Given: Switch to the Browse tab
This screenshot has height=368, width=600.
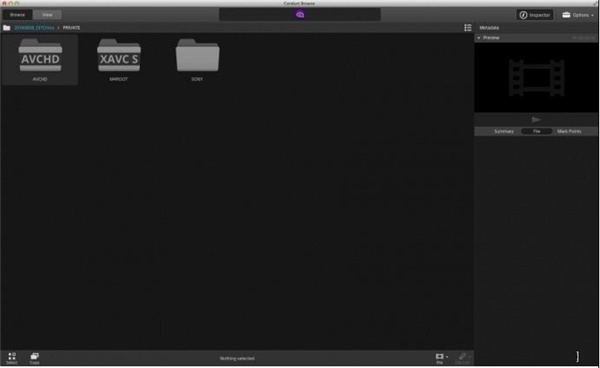Looking at the screenshot, I should click(18, 15).
